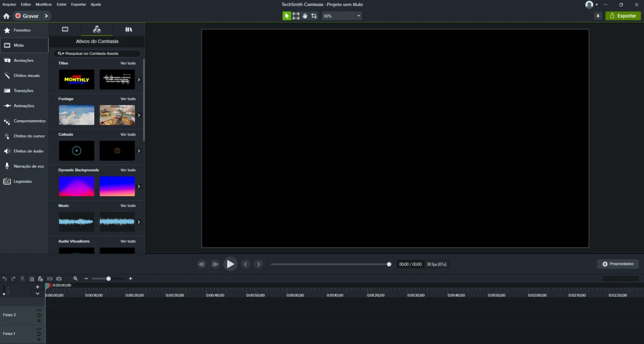Screen dimensions: 644x344
Task: Select the Crop tool above the canvas
Action: 313,15
